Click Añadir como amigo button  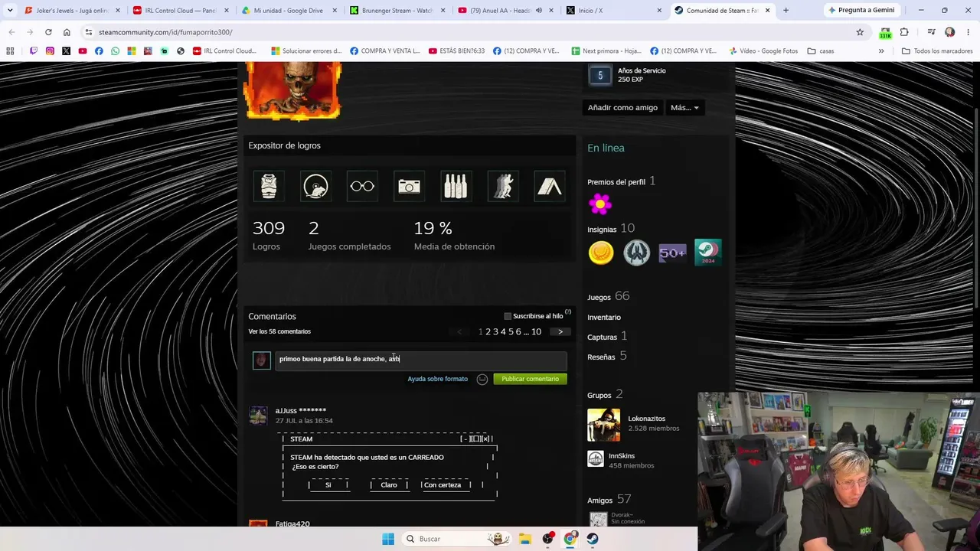[622, 107]
